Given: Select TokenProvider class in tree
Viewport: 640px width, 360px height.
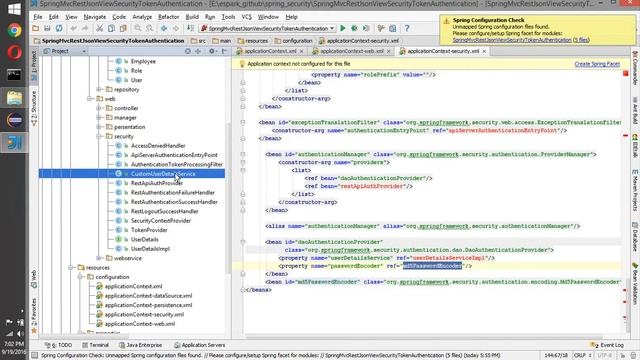Looking at the screenshot, I should 149,230.
